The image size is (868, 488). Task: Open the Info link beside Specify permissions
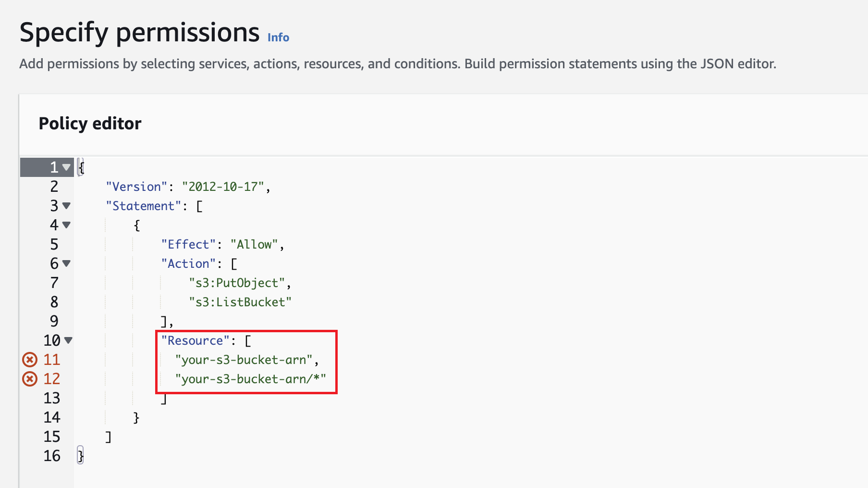coord(278,37)
